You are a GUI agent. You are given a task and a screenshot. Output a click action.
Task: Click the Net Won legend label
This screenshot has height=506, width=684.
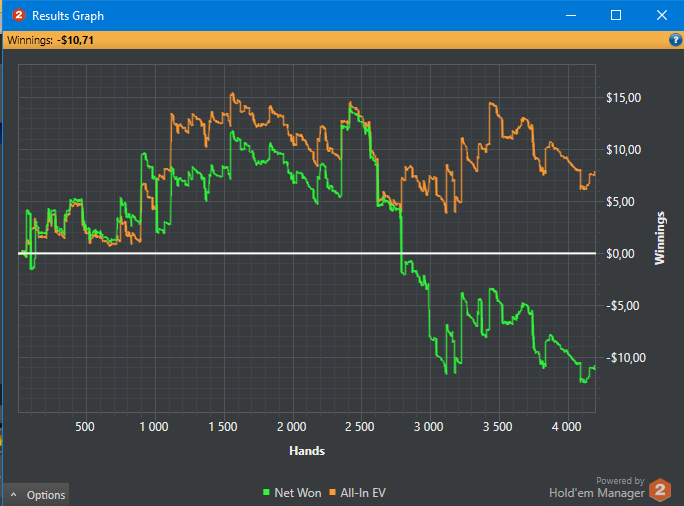point(298,493)
